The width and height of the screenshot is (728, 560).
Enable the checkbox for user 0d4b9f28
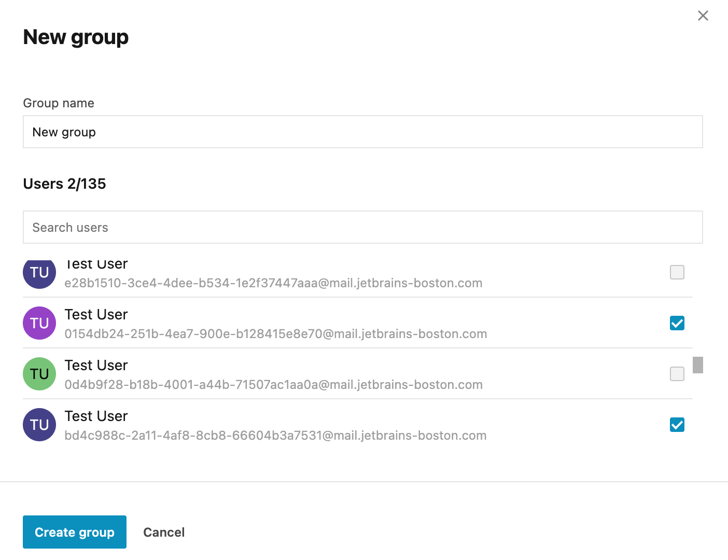coord(677,374)
